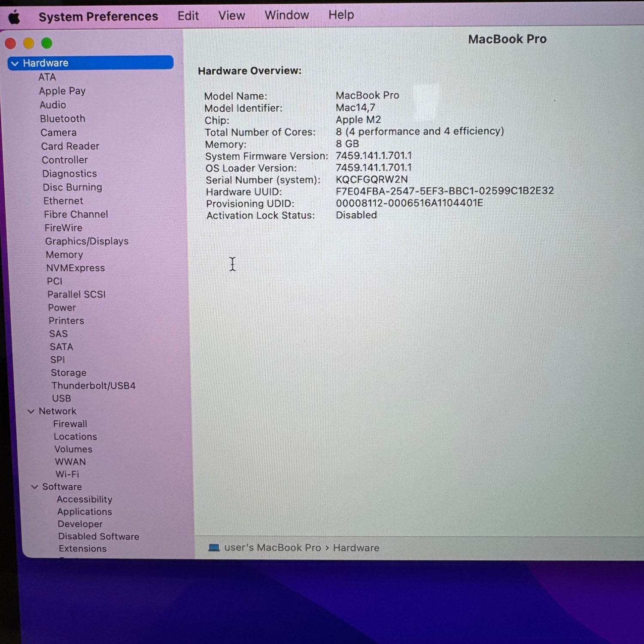Click Hardware in the path bar
The height and width of the screenshot is (644, 644).
point(356,548)
